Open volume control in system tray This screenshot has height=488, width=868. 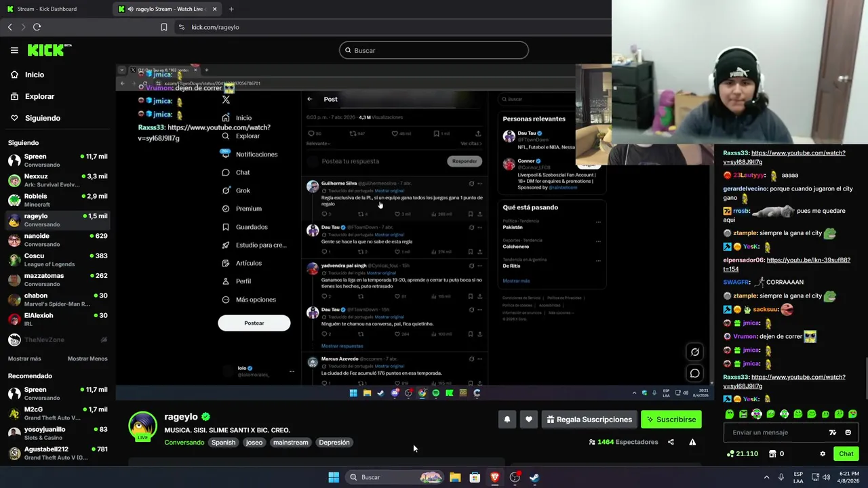tap(827, 477)
